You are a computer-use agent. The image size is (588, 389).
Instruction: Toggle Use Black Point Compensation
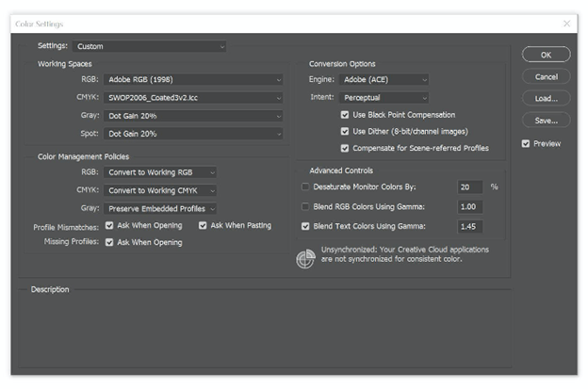pyautogui.click(x=345, y=115)
